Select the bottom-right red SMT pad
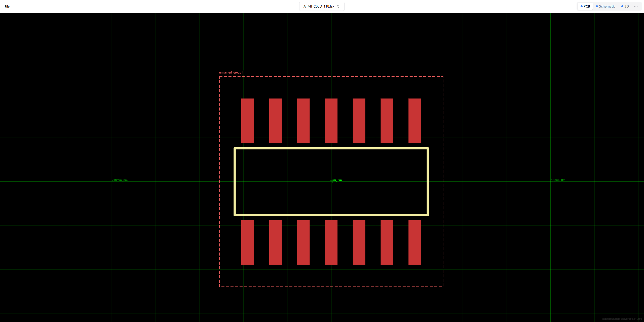 414,242
